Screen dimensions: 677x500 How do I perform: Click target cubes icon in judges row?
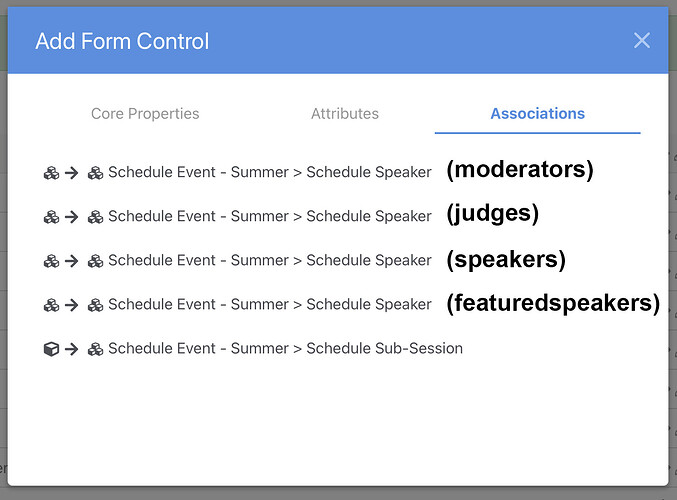pos(95,217)
